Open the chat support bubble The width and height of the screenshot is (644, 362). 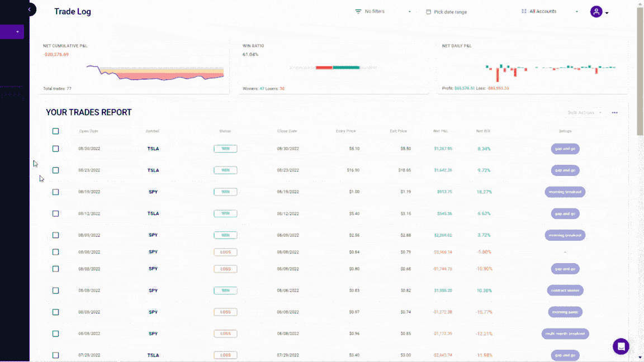click(621, 346)
